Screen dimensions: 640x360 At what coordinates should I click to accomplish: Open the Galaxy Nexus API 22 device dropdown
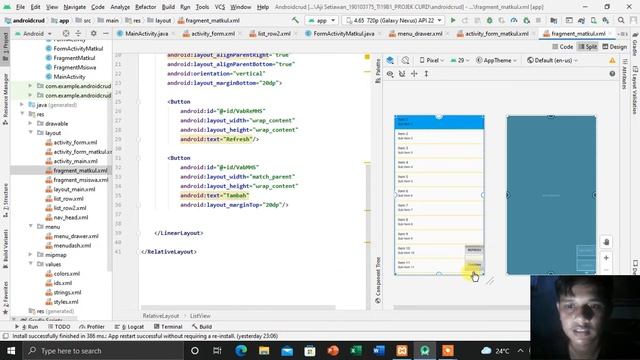pos(393,20)
